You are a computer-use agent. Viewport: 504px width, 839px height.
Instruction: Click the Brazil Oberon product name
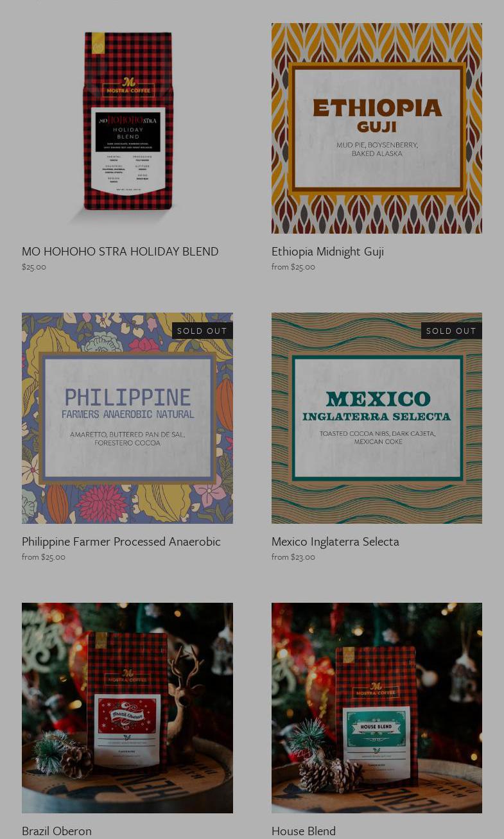tap(56, 831)
